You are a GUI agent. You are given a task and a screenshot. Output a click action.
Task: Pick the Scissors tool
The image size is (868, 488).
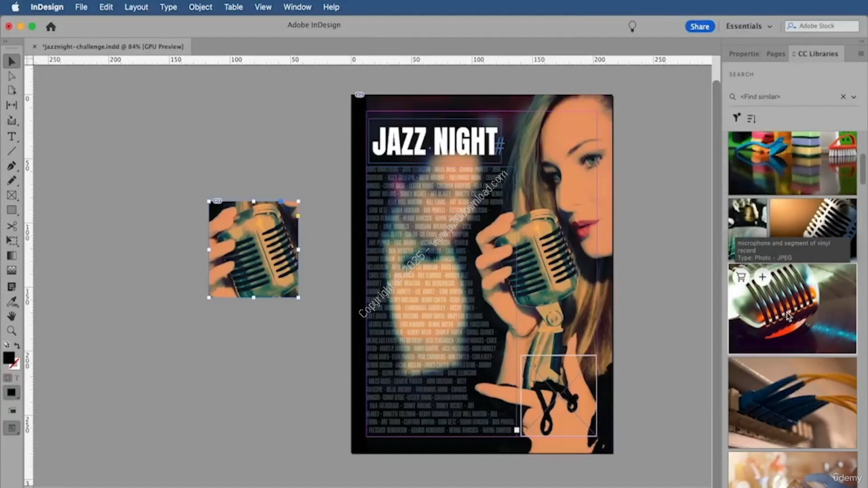coord(12,226)
